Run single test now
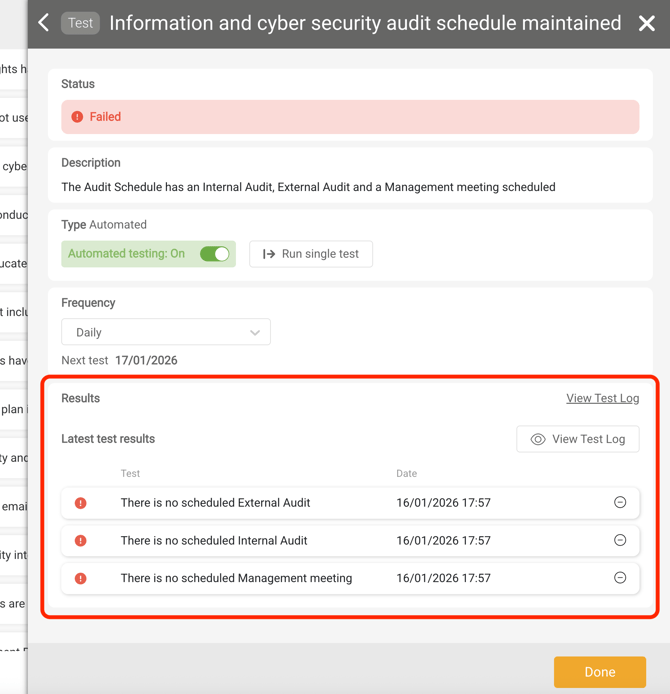The height and width of the screenshot is (694, 670). pyautogui.click(x=311, y=254)
